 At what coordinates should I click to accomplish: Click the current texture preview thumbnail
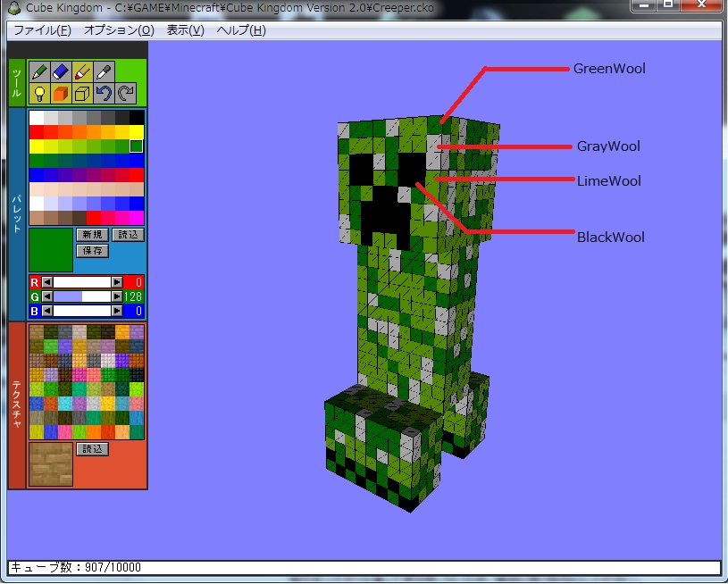coord(51,464)
